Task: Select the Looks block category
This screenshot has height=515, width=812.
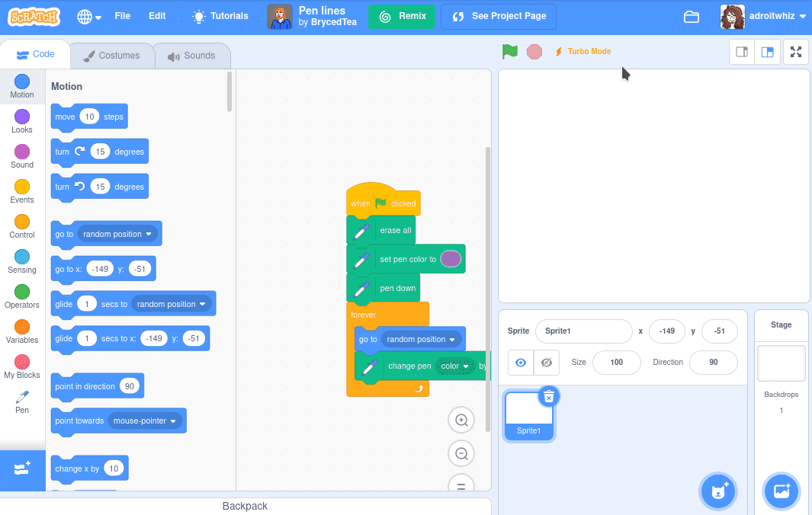Action: (x=22, y=121)
